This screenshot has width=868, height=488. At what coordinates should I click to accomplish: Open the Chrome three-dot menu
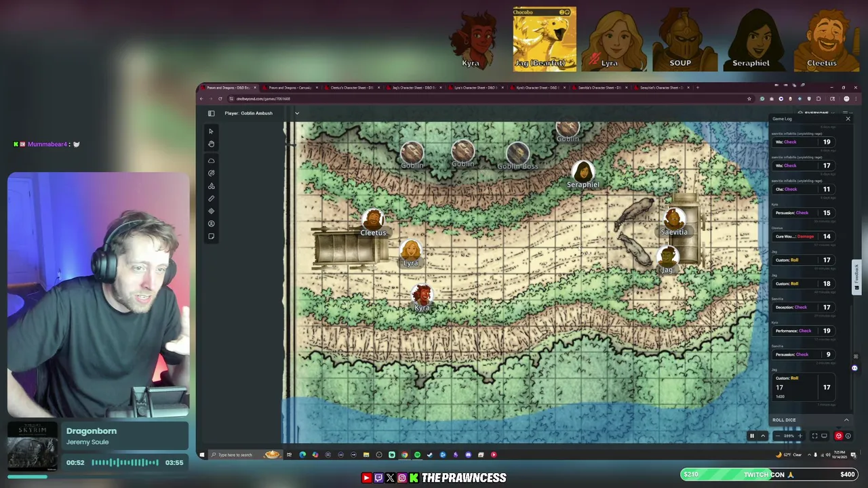pyautogui.click(x=856, y=99)
